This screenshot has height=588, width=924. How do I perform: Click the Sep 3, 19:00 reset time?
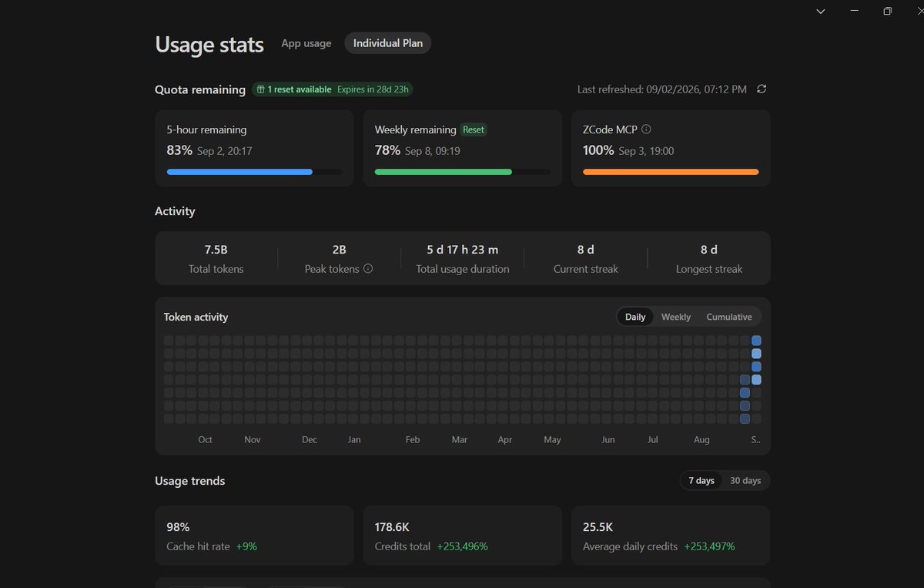(x=646, y=151)
